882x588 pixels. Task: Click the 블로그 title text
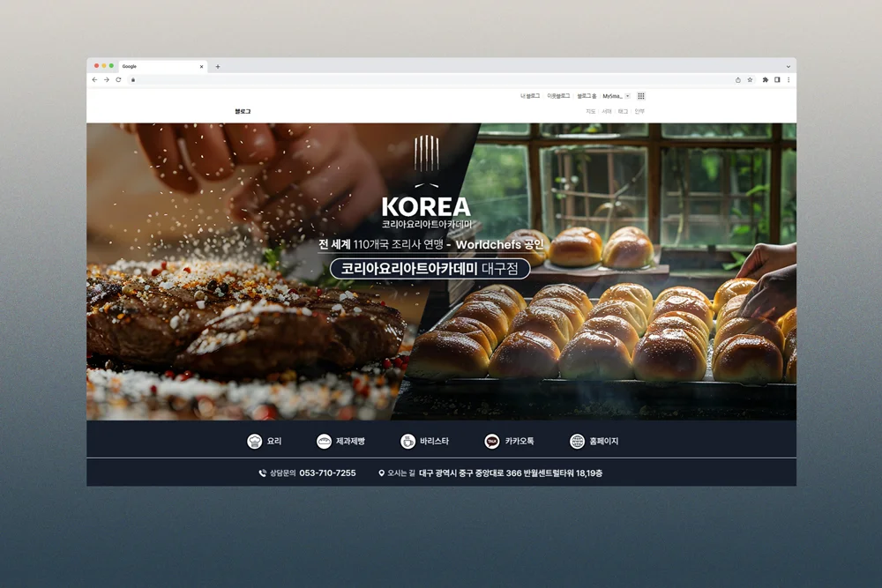point(243,111)
